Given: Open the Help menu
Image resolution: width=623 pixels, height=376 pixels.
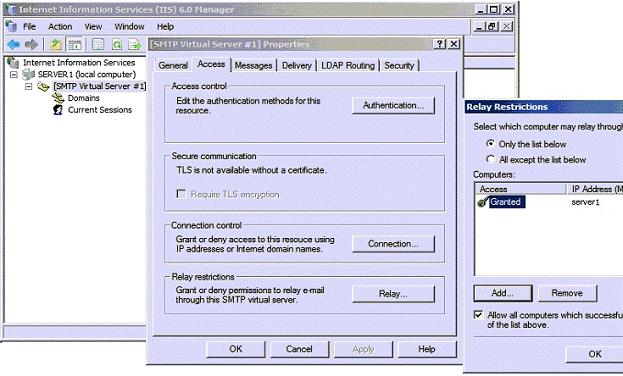Looking at the screenshot, I should pyautogui.click(x=165, y=27).
